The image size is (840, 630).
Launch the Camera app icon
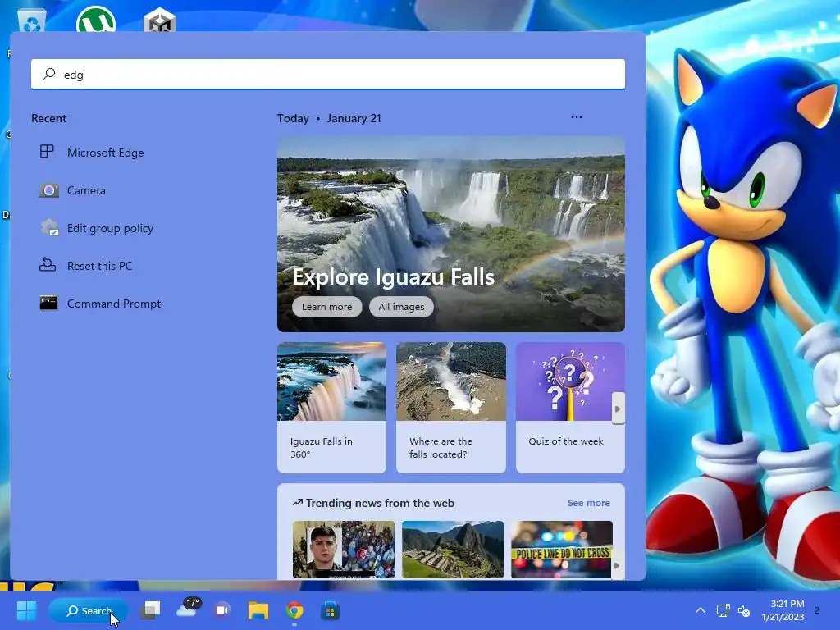pyautogui.click(x=48, y=190)
